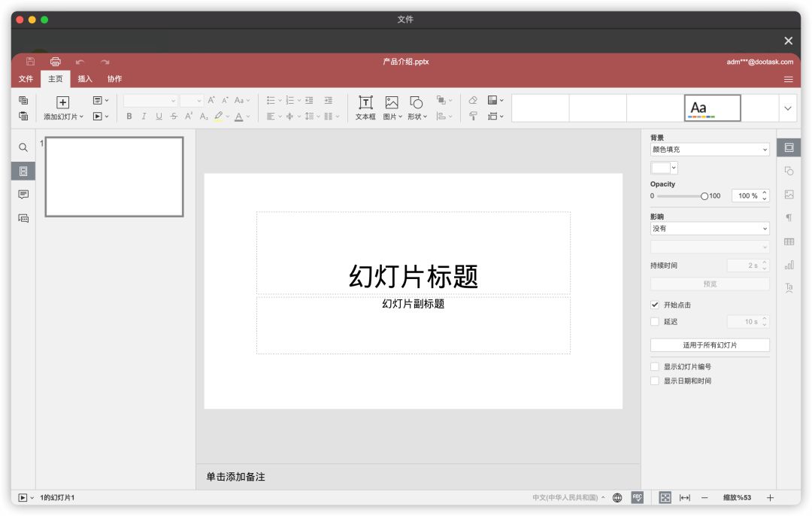Toggle slides panel in left sidebar
The width and height of the screenshot is (812, 516).
23,171
